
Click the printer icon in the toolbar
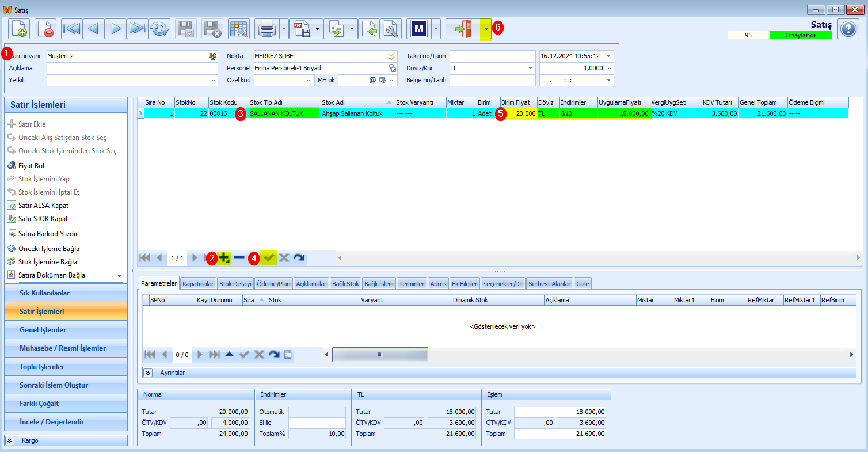[x=267, y=29]
